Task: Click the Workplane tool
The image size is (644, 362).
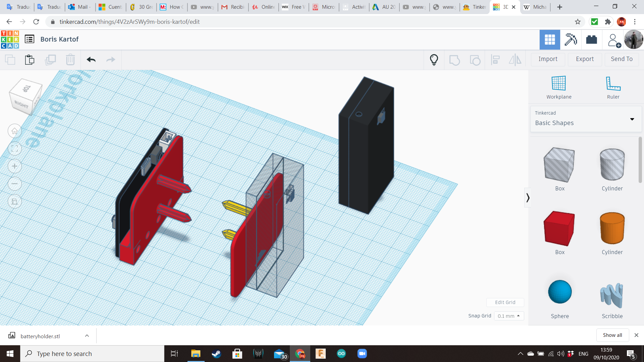Action: click(x=558, y=86)
